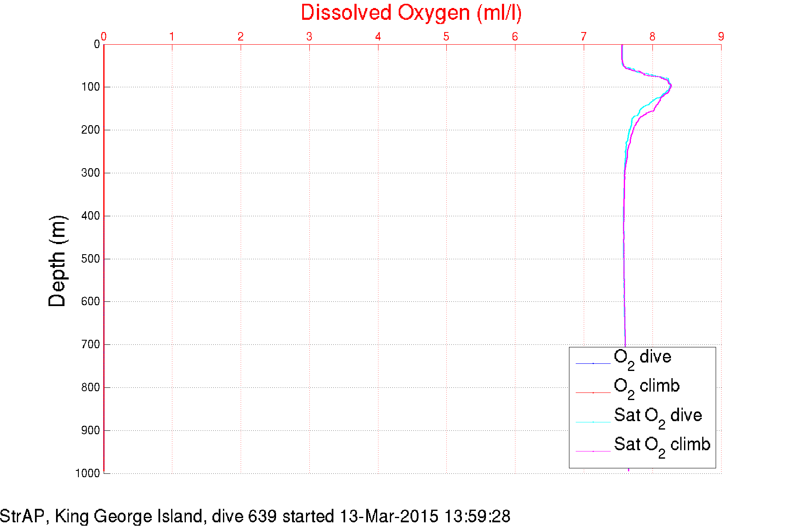Click the oxygen peak near 100 m depth
The image size is (797, 532).
click(x=670, y=86)
